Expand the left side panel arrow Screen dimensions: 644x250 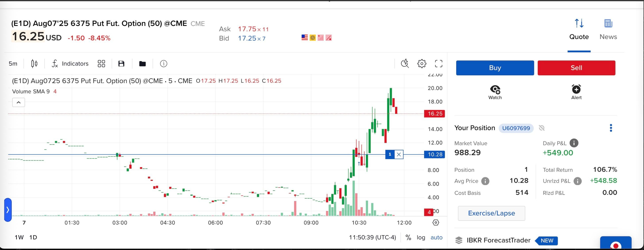point(8,210)
